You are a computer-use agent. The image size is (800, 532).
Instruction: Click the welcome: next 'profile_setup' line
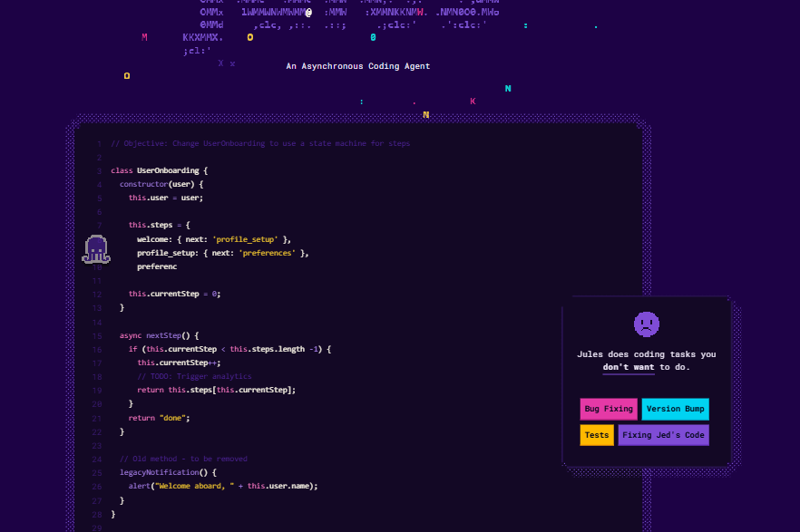click(x=214, y=239)
